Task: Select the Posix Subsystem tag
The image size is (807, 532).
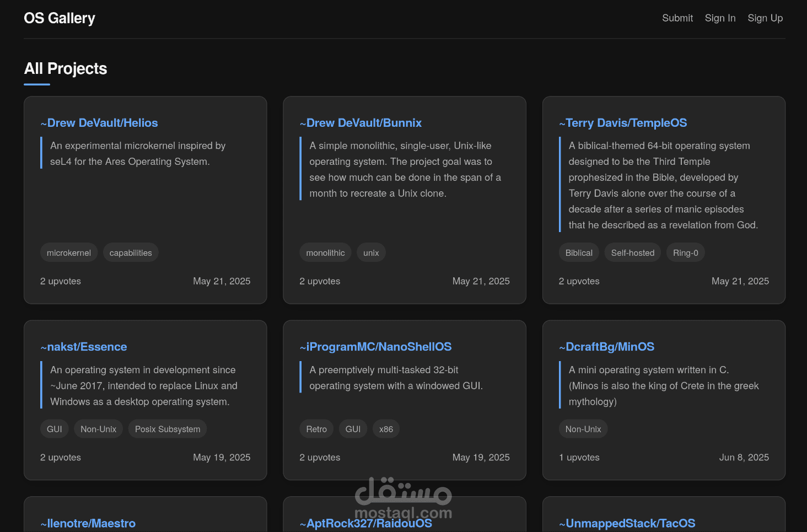Action: 168,429
